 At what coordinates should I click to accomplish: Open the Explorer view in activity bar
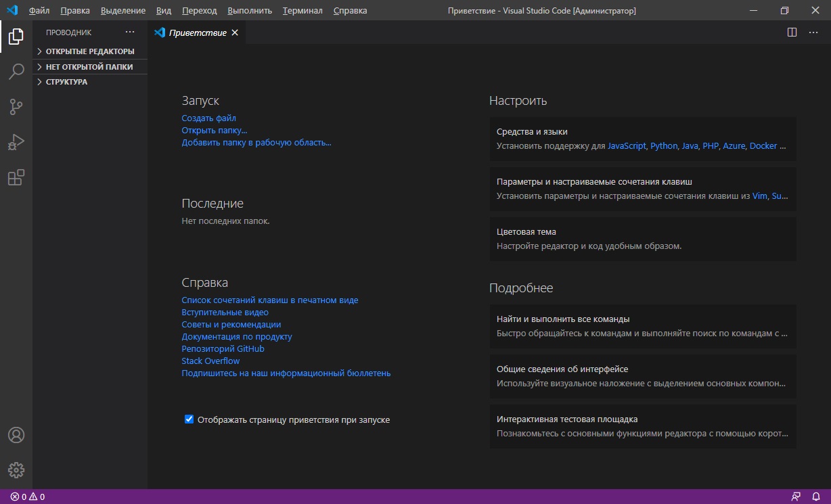click(16, 37)
